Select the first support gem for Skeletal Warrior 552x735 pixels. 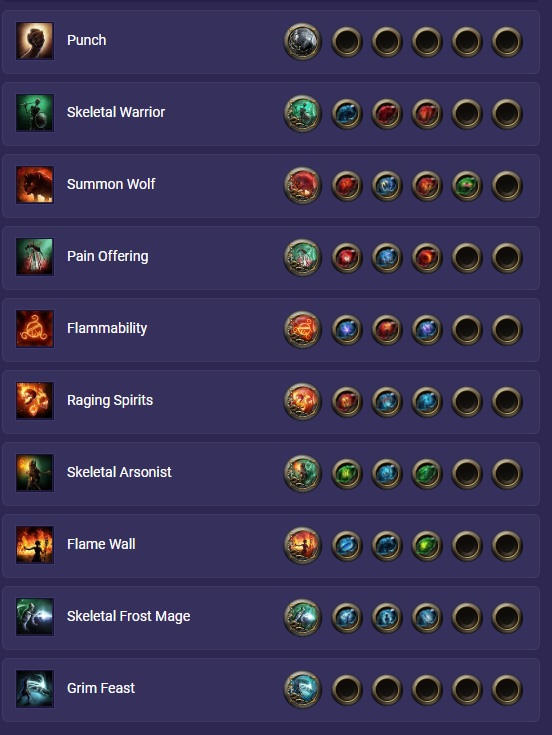(347, 113)
